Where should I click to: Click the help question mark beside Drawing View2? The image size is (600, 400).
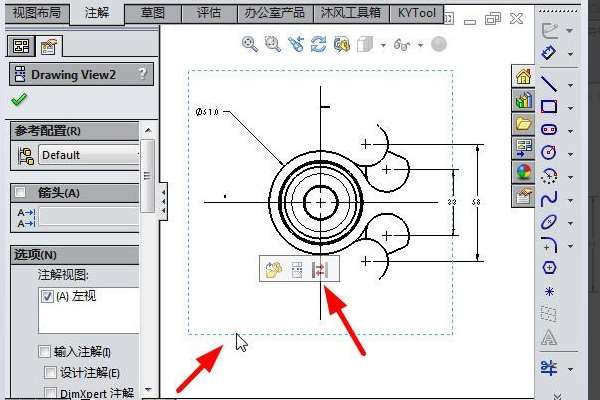coord(142,73)
